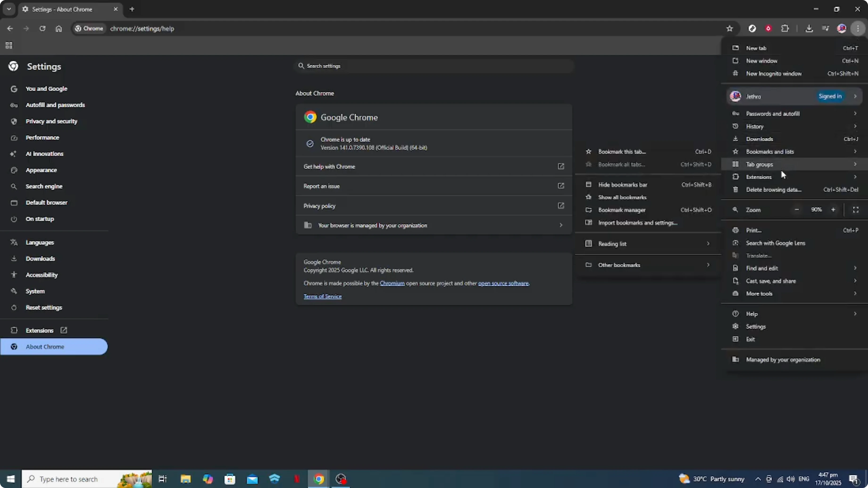Open File Explorer from taskbar

point(185,479)
